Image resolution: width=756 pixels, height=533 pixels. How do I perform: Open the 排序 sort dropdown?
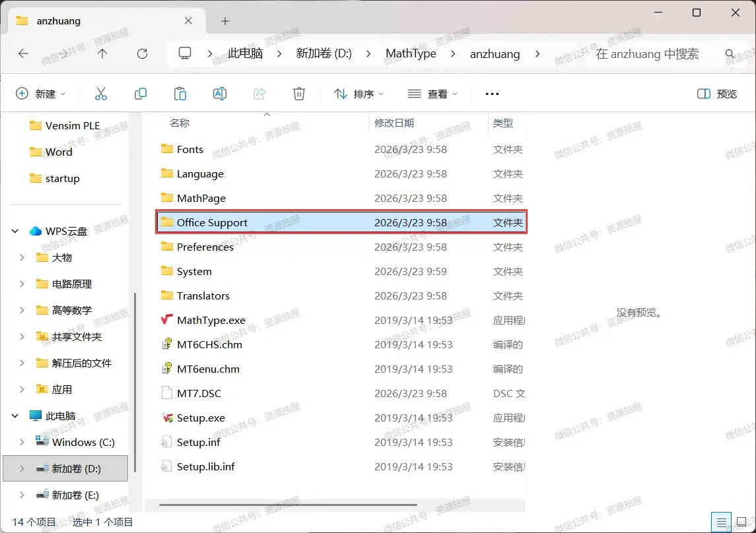(359, 94)
